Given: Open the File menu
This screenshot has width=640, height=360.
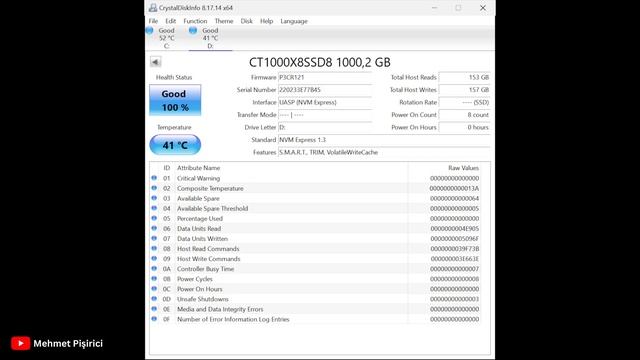Looking at the screenshot, I should (x=153, y=21).
